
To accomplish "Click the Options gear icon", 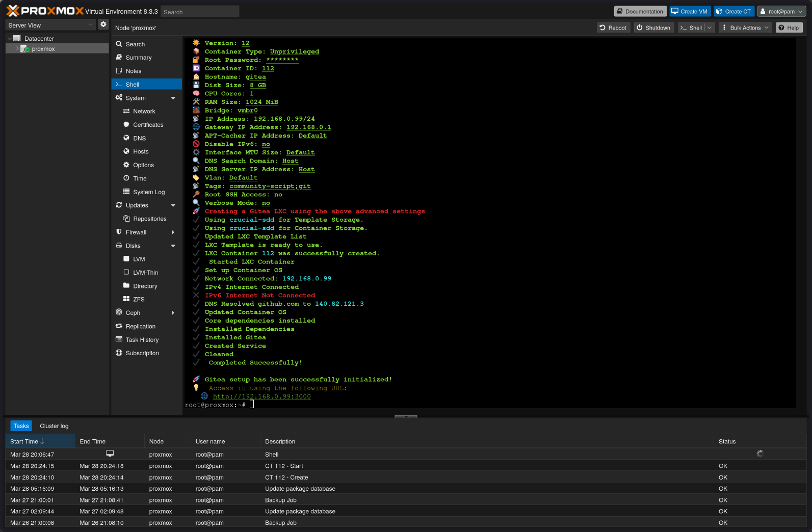I will [x=126, y=165].
